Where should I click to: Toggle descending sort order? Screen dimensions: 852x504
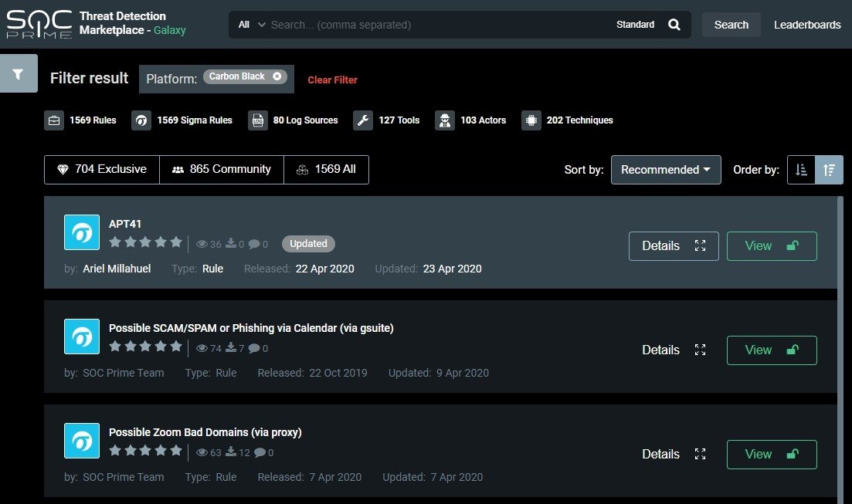click(x=829, y=170)
